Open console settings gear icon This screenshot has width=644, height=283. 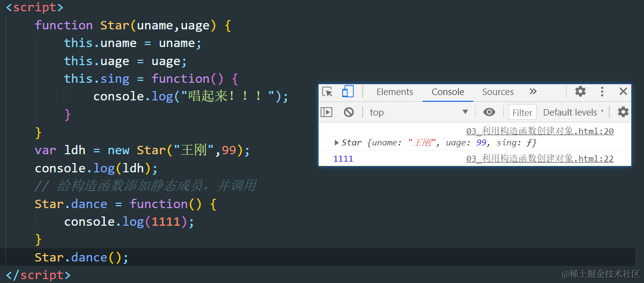point(623,112)
